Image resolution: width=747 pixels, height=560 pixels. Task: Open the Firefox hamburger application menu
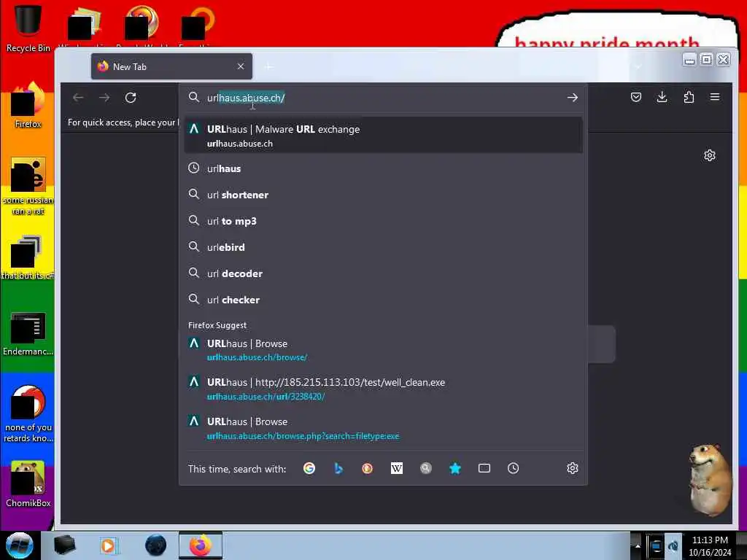715,97
